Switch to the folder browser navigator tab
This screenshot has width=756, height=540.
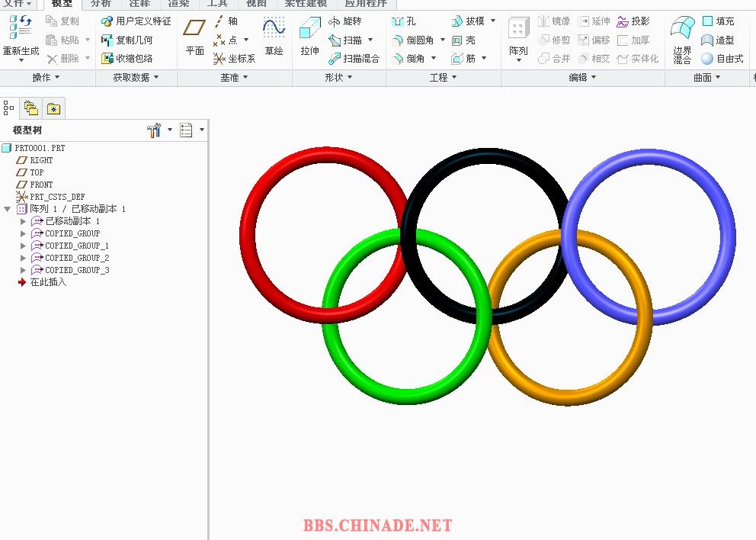click(x=30, y=108)
